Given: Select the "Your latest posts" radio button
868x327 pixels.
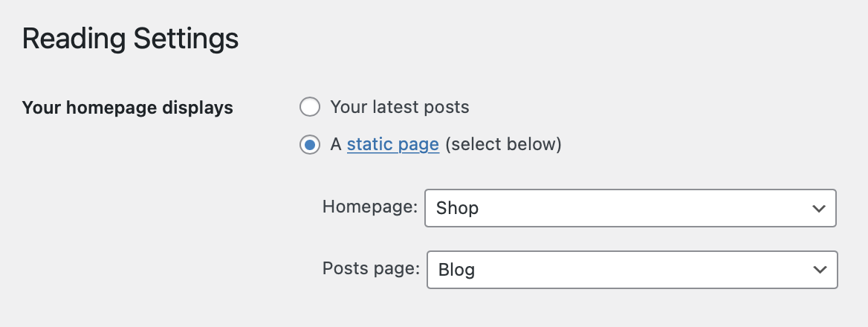Looking at the screenshot, I should [309, 107].
